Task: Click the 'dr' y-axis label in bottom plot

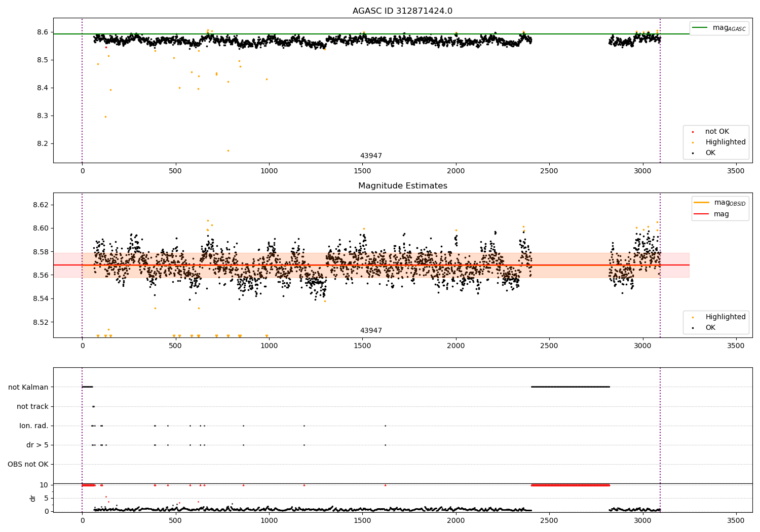Action: pyautogui.click(x=33, y=498)
